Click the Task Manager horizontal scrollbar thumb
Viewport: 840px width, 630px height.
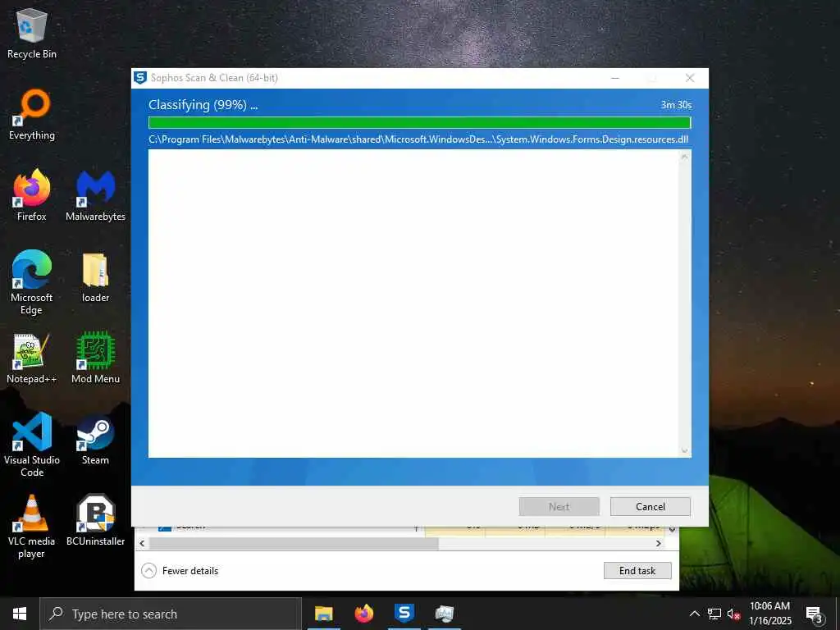point(294,543)
